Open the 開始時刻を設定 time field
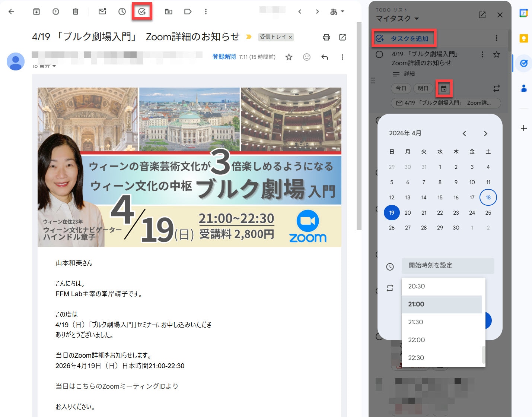 tap(447, 265)
